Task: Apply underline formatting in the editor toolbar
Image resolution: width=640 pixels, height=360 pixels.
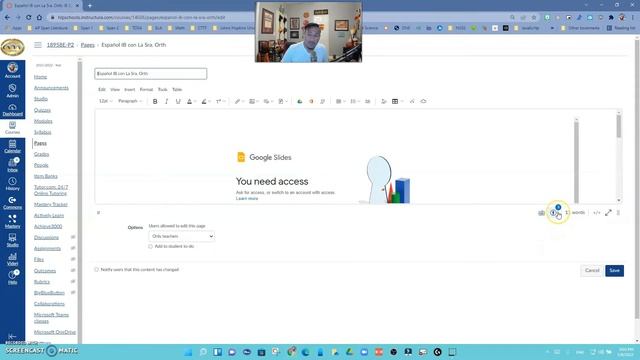Action: click(x=178, y=101)
